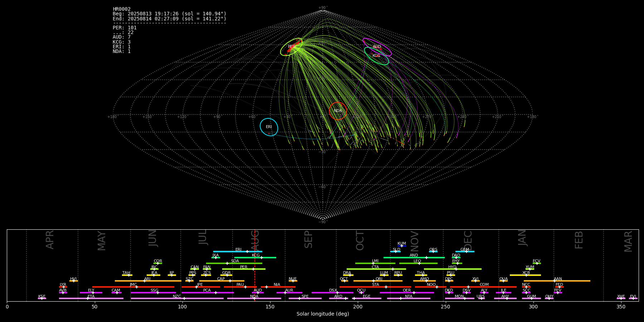Select the COM shower bar
The height and width of the screenshot is (322, 644).
[x=484, y=287]
